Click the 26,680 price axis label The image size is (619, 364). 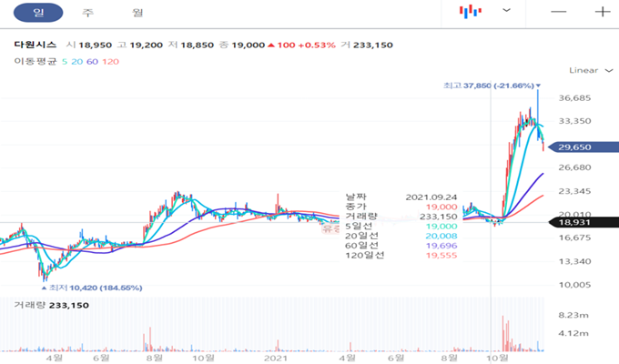[x=574, y=167]
